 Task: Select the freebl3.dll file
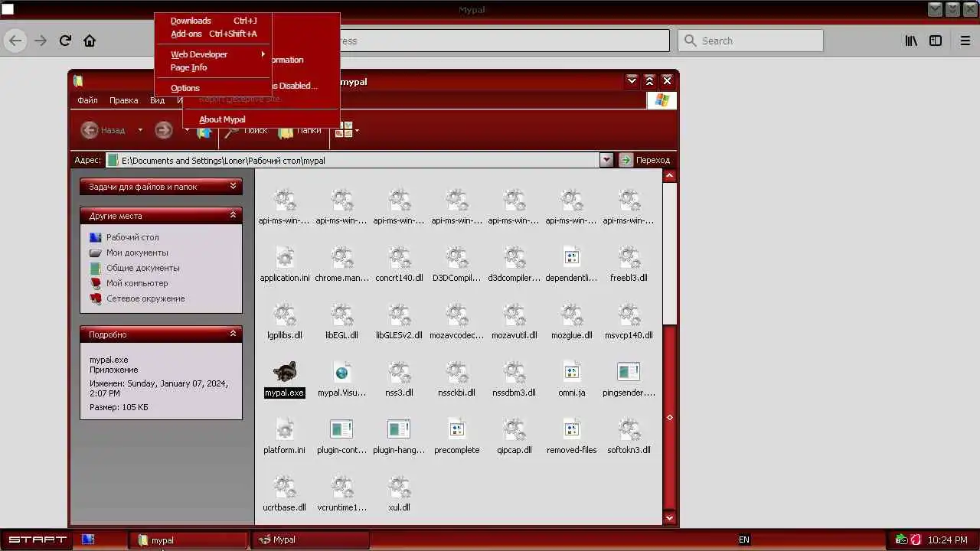[629, 265]
